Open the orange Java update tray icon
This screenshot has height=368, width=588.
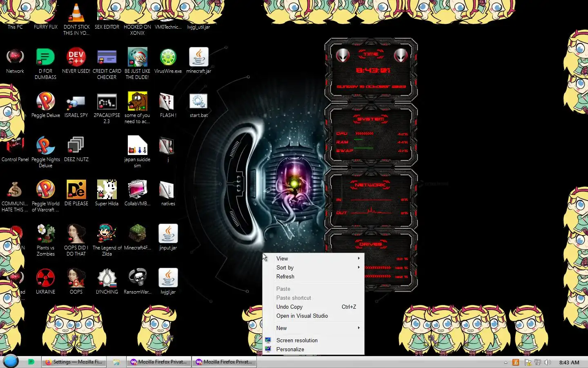click(516, 362)
